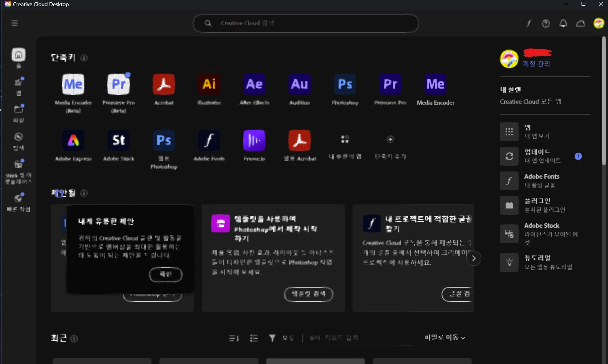Click the vertical scrollbar on right
The height and width of the screenshot is (364, 608).
pos(604,102)
